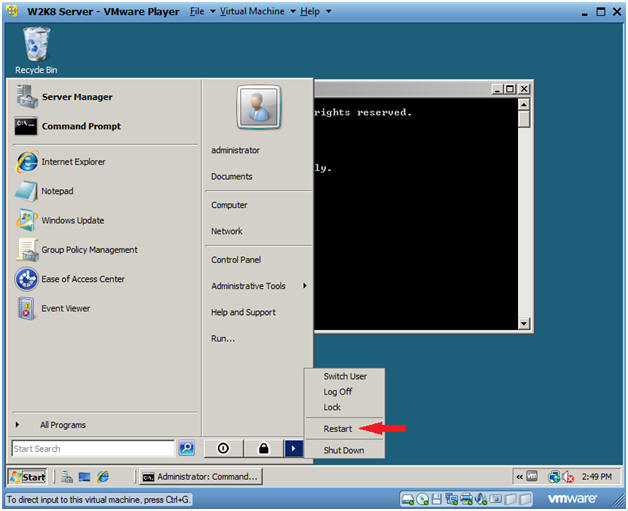Open the Run... dialog
Image resolution: width=628 pixels, height=511 pixels.
[223, 338]
